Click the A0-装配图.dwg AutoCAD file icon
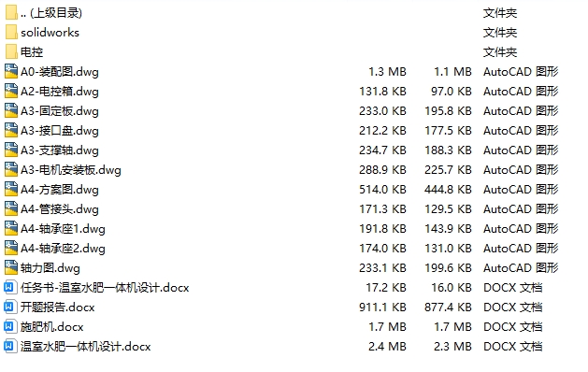The image size is (588, 372). point(11,71)
